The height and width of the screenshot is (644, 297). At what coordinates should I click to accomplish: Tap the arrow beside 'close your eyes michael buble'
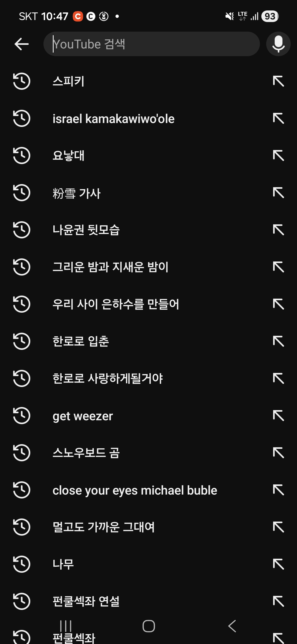tap(278, 490)
